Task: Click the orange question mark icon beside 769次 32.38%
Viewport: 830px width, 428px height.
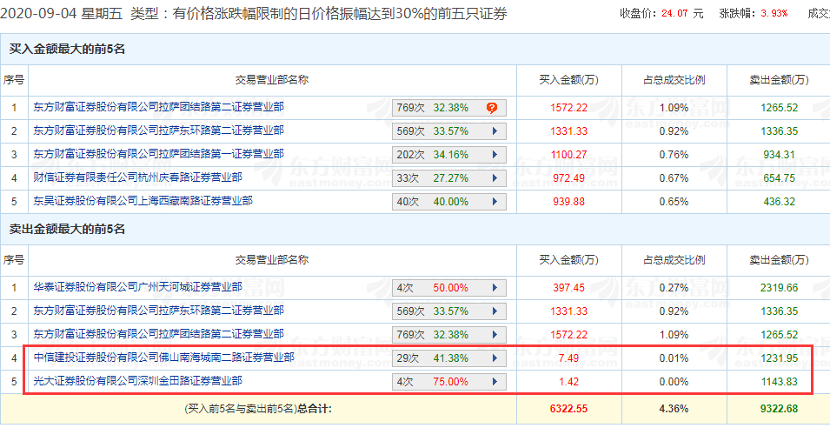Action: (x=492, y=108)
